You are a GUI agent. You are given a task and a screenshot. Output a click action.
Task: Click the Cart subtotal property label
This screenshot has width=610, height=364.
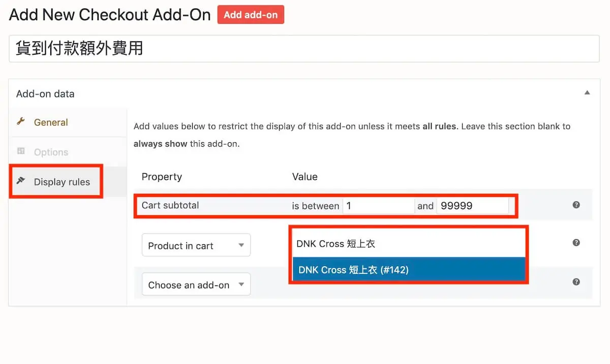click(170, 205)
